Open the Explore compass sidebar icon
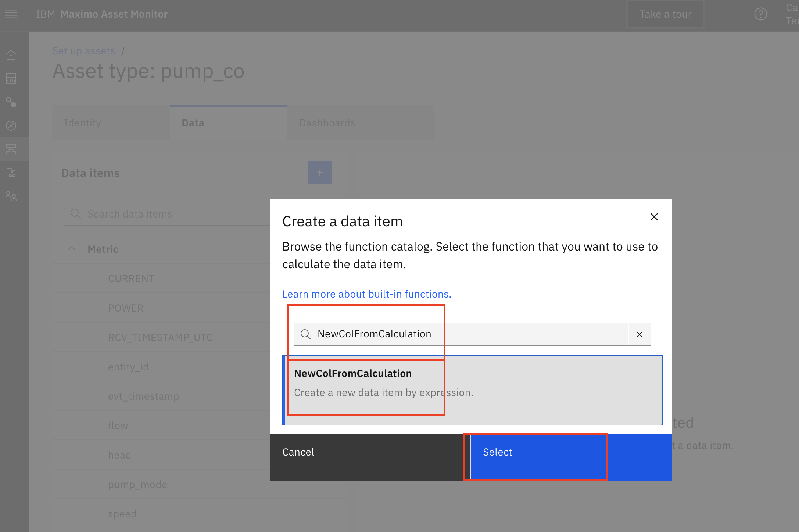 click(11, 126)
